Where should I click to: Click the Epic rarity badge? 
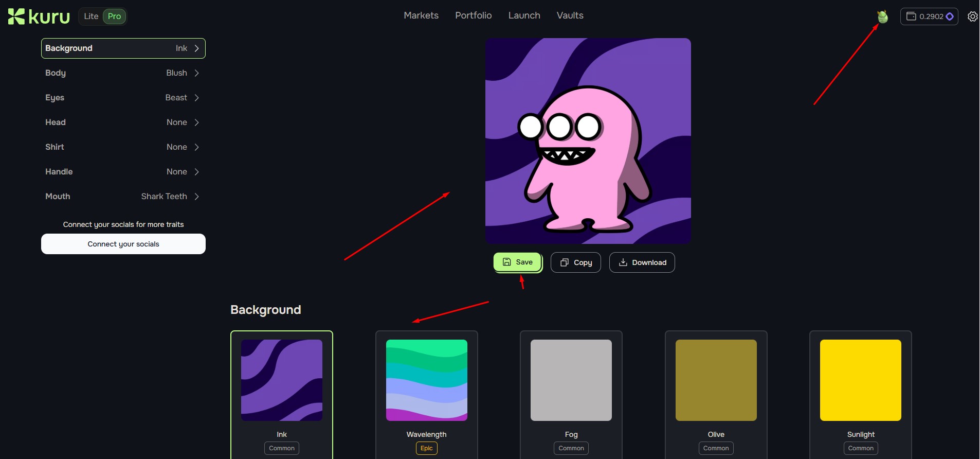(x=426, y=448)
